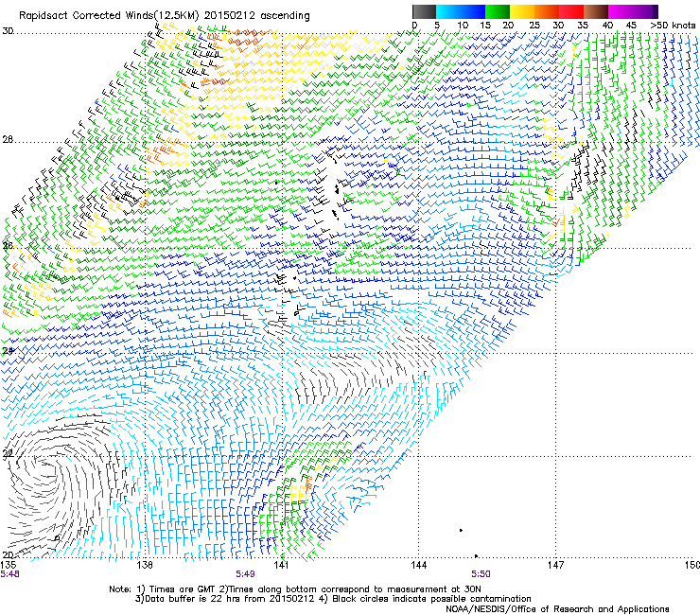Click the longitude label 147
The image size is (700, 615).
pyautogui.click(x=555, y=565)
